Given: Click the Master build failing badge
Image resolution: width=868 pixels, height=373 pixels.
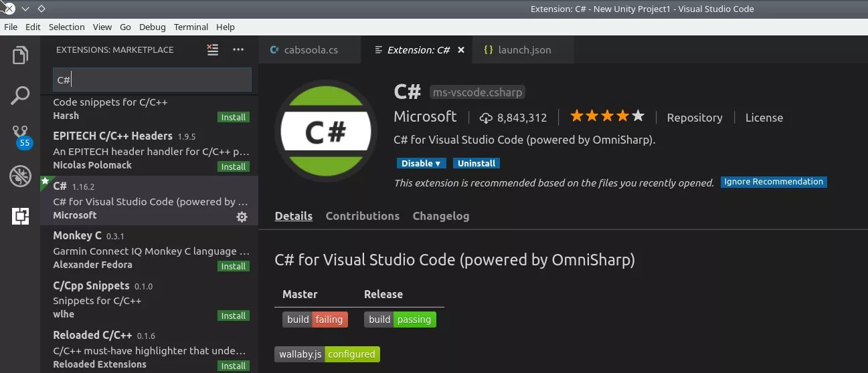Looking at the screenshot, I should (315, 320).
